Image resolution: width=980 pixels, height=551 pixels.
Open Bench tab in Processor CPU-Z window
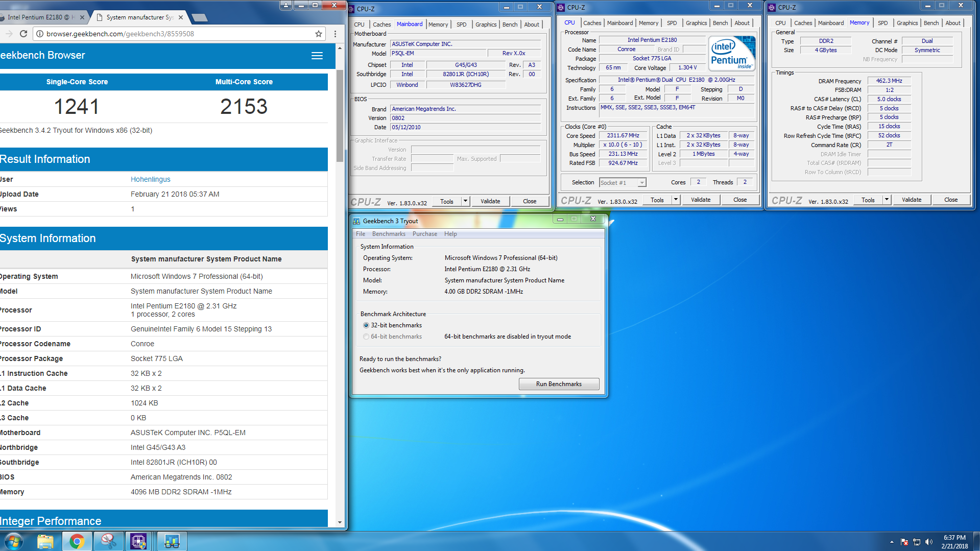pos(720,23)
